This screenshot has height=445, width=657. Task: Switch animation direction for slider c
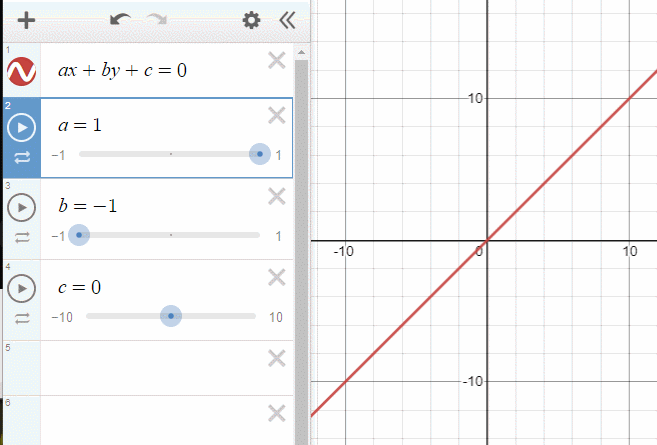point(21,318)
